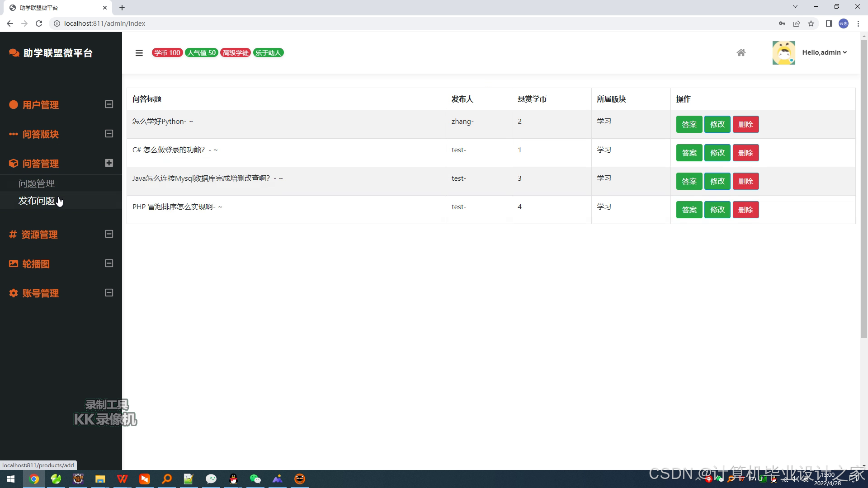
Task: Reload the page with refresh icon
Action: (39, 23)
